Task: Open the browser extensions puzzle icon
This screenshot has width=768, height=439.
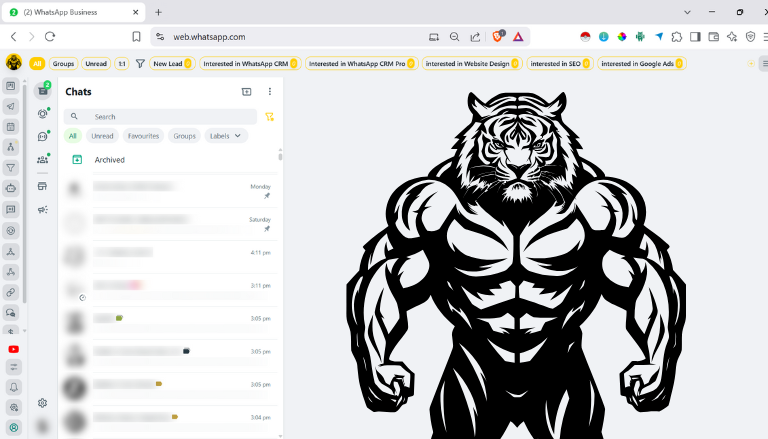Action: click(x=677, y=37)
